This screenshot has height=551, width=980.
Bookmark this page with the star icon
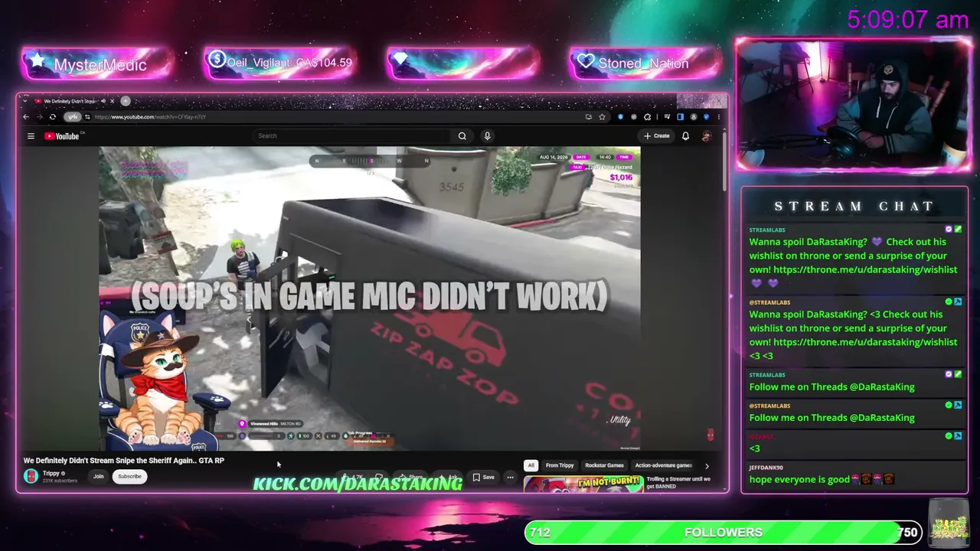[x=602, y=117]
